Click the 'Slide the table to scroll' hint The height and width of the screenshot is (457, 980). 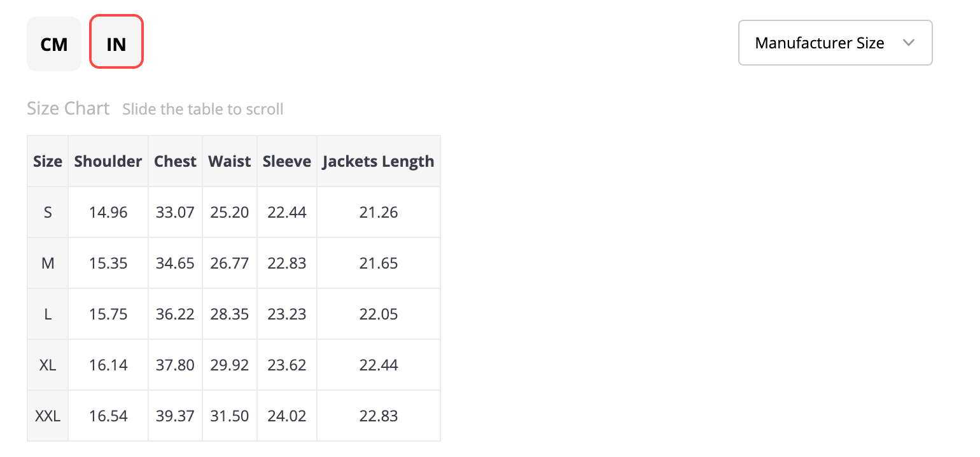pos(203,109)
